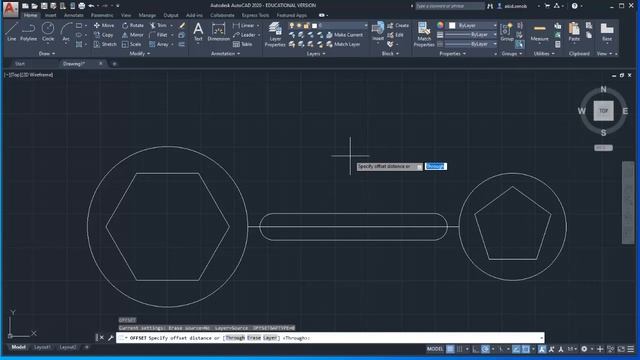640x360 pixels.
Task: Expand the Properties panel
Action: 452,53
